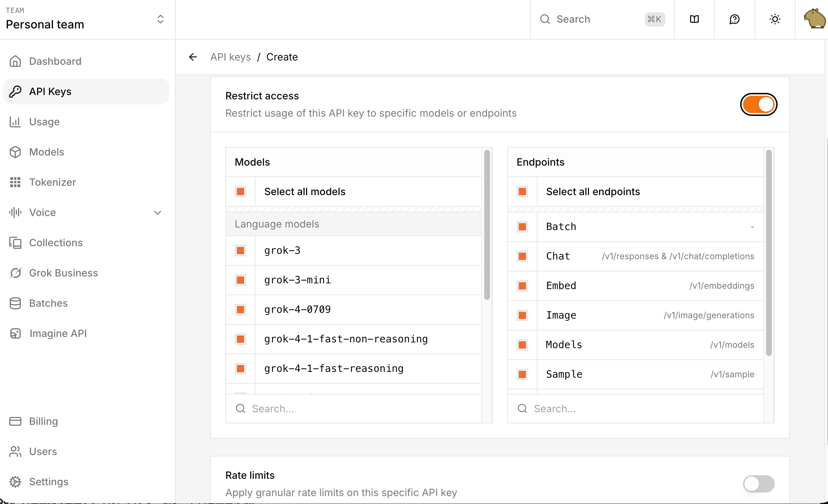Click the Grok Business icon in sidebar
Image resolution: width=828 pixels, height=504 pixels.
click(15, 273)
